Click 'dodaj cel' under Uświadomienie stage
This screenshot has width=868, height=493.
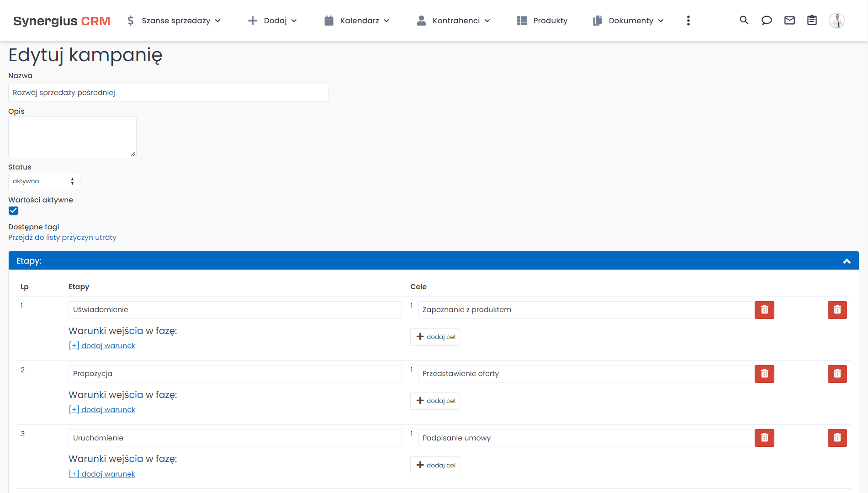(x=435, y=337)
